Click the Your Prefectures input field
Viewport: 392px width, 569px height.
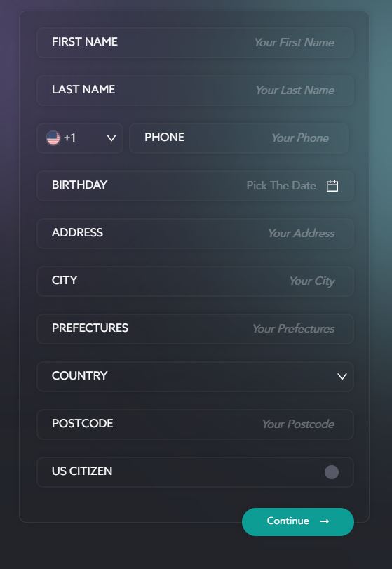coord(195,329)
